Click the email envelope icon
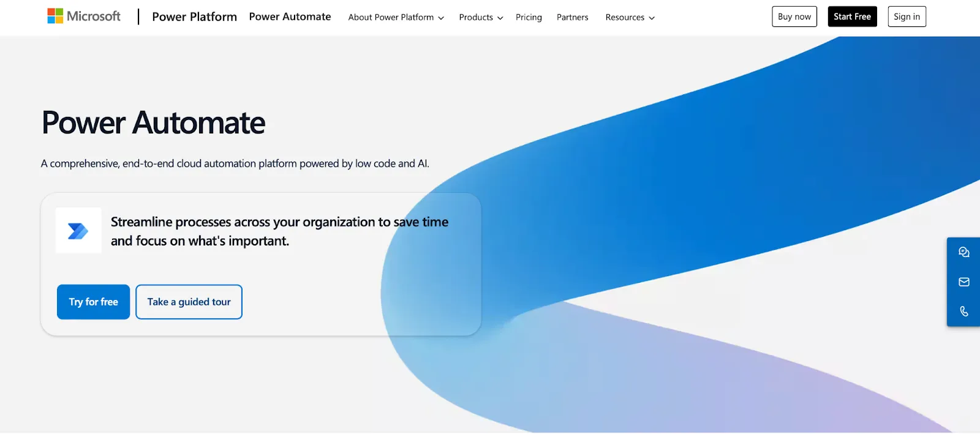The height and width of the screenshot is (434, 980). 964,282
